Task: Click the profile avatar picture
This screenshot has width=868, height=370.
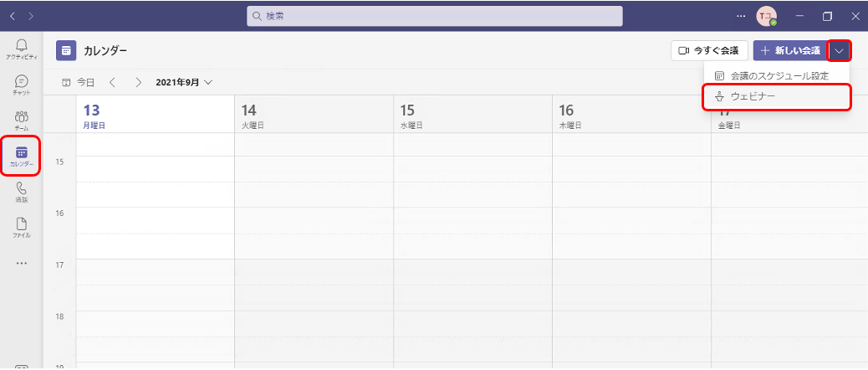Action: pos(766,17)
